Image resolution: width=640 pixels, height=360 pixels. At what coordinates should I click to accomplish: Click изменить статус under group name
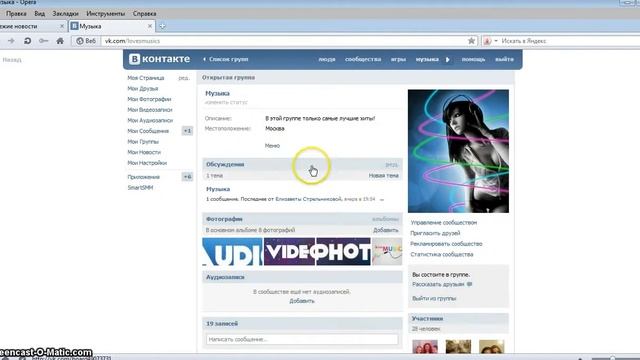click(226, 102)
